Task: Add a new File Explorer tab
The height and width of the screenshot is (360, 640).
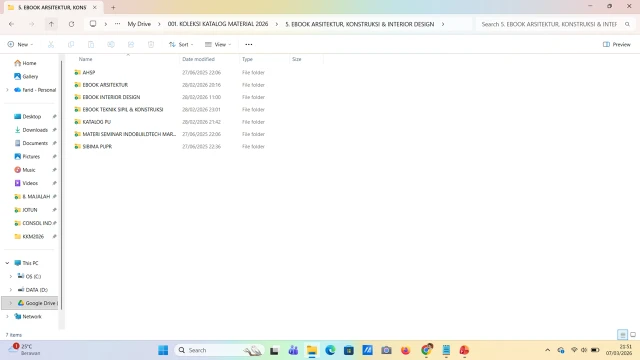Action: tap(113, 7)
